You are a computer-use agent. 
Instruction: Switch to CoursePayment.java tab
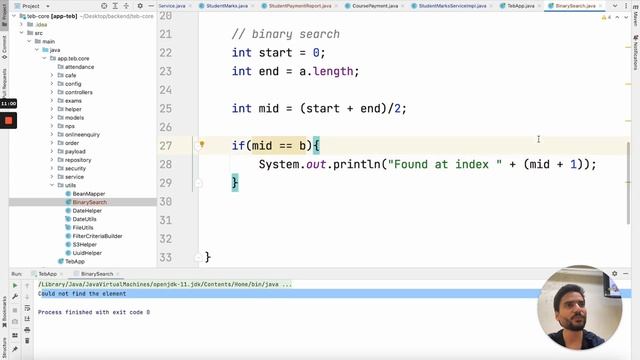pyautogui.click(x=374, y=6)
